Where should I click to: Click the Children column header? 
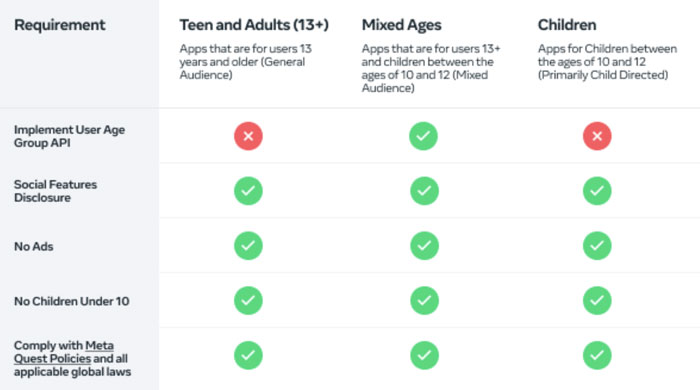[567, 25]
